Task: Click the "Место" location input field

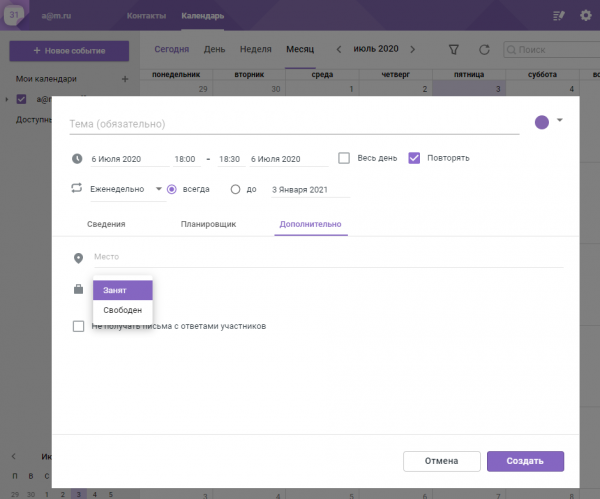Action: click(327, 258)
